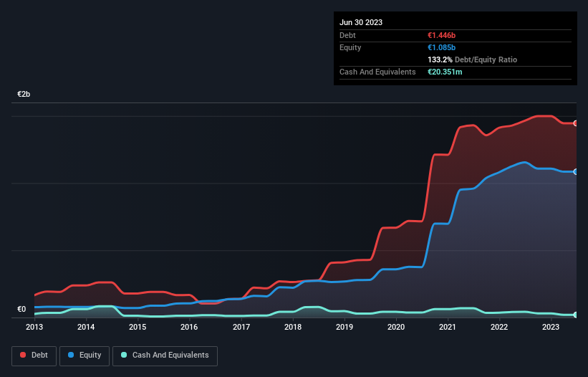
Task: Click the Jun 30 2023 tooltip date
Action: [x=361, y=22]
